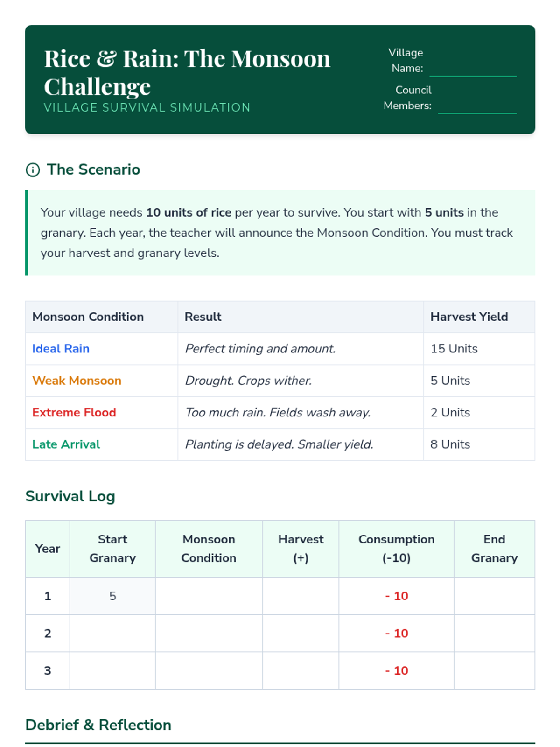The width and height of the screenshot is (560, 747).
Task: Click the Weak Monsoon condition label
Action: coord(77,381)
